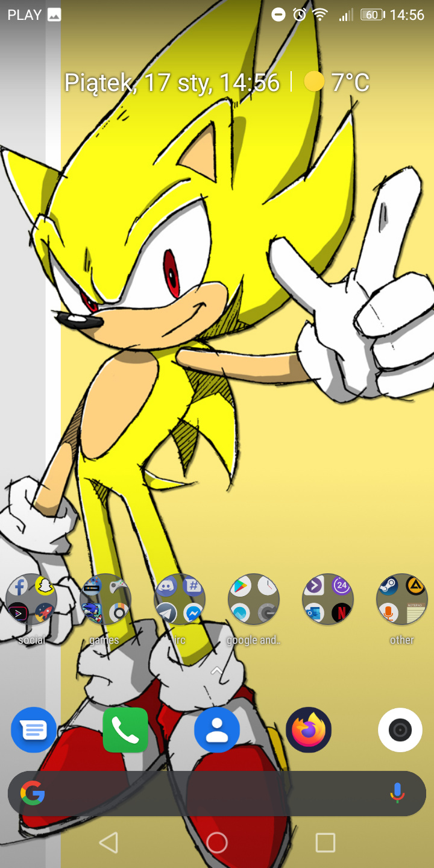Image resolution: width=434 pixels, height=868 pixels.
Task: Open the irc folder with Discord and Telegram
Action: [180, 599]
